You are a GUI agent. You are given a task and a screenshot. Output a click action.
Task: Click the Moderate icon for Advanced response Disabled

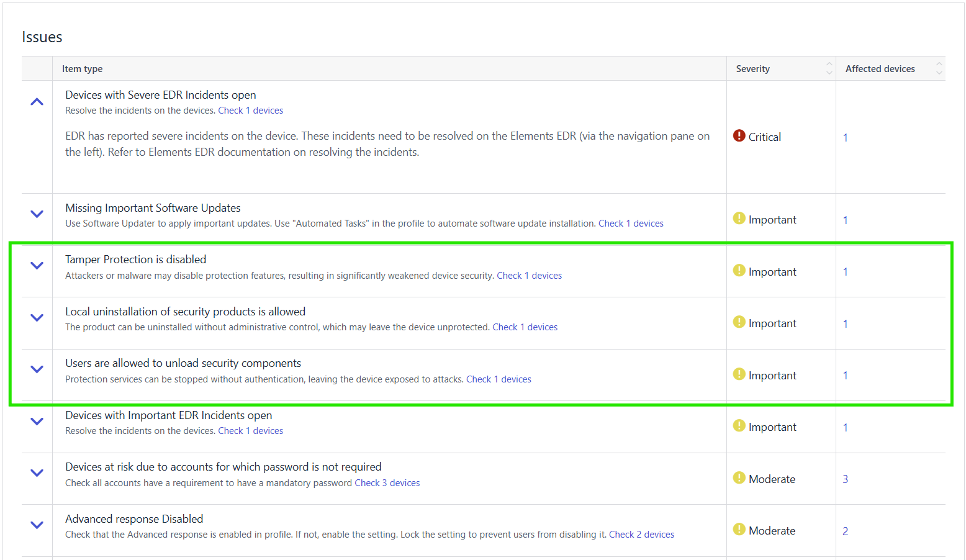[739, 529]
